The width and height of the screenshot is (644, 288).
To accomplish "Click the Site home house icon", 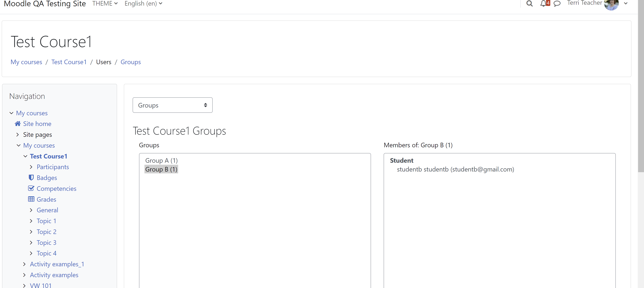I will click(x=18, y=124).
